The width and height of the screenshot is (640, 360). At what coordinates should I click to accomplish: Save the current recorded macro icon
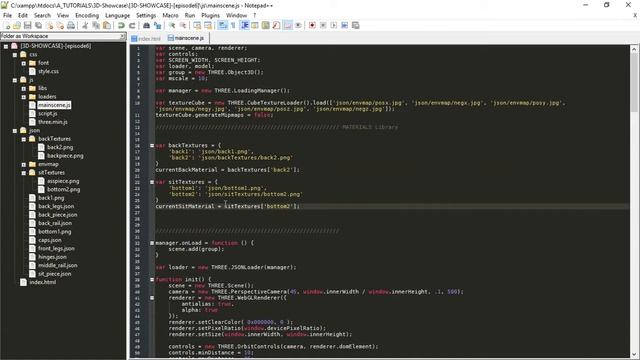[x=356, y=25]
